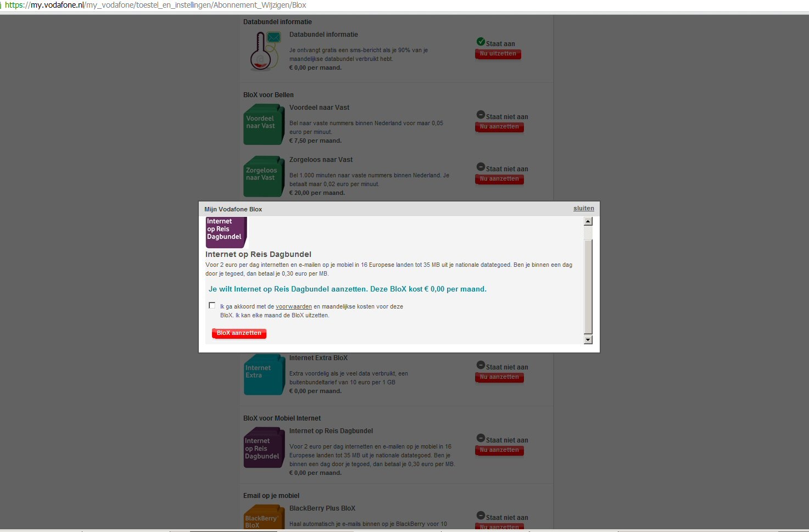Click the dialog scrollbar down arrow
This screenshot has width=809, height=532.
click(x=588, y=340)
